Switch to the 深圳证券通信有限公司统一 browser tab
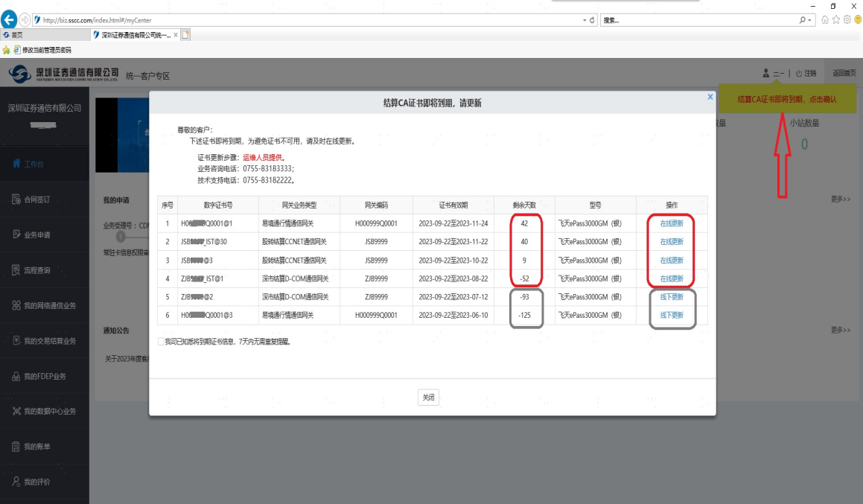Screen dimensions: 863x504 click(136, 35)
